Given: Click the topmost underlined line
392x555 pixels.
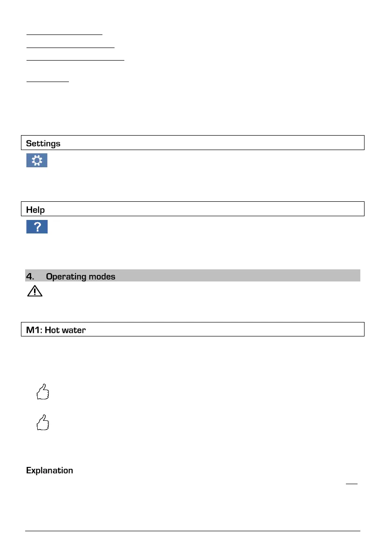Looking at the screenshot, I should click(x=64, y=34).
